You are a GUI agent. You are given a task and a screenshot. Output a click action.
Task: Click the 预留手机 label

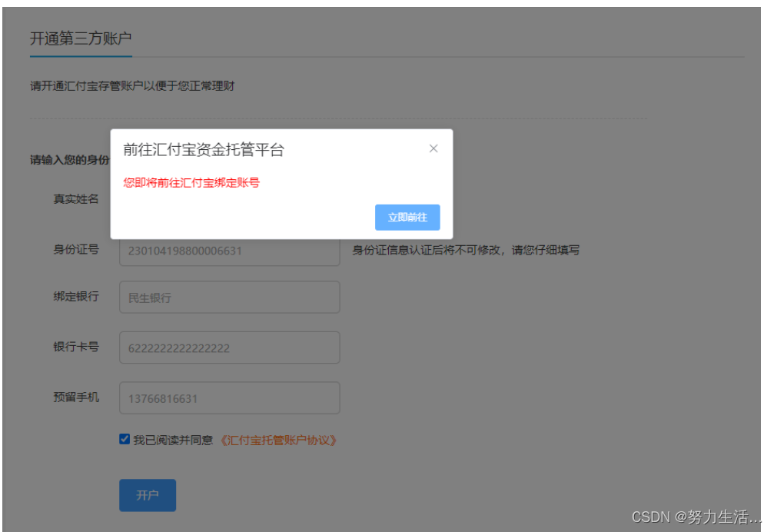point(76,397)
